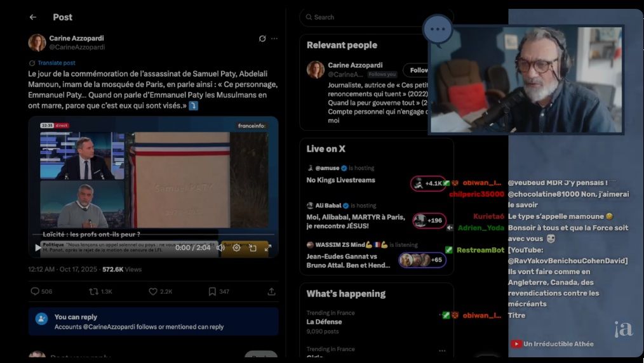Open more options menu on the post

pyautogui.click(x=274, y=39)
